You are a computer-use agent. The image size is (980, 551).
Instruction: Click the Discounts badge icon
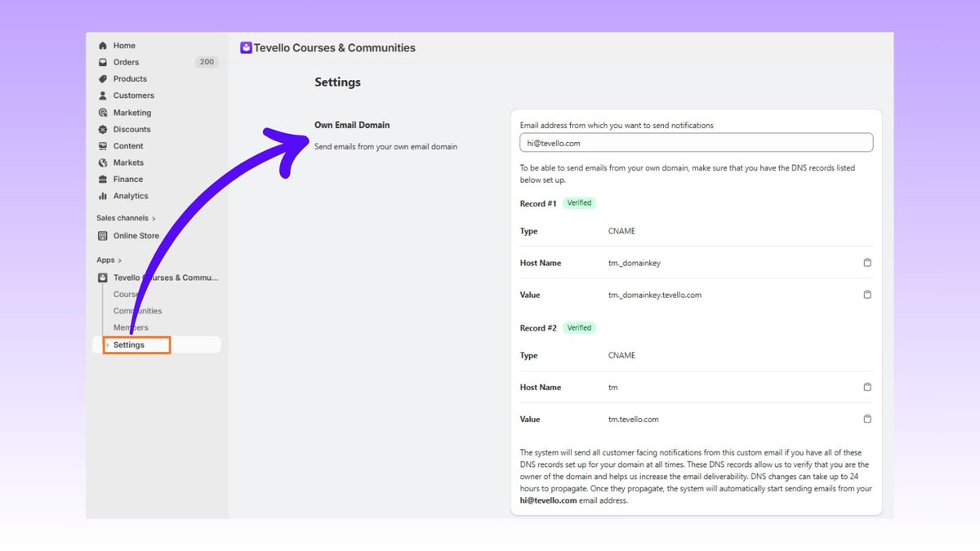click(103, 129)
